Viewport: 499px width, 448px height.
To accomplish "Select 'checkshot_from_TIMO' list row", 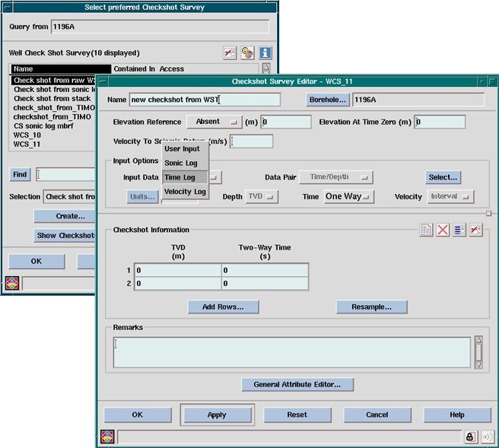I will pyautogui.click(x=53, y=117).
